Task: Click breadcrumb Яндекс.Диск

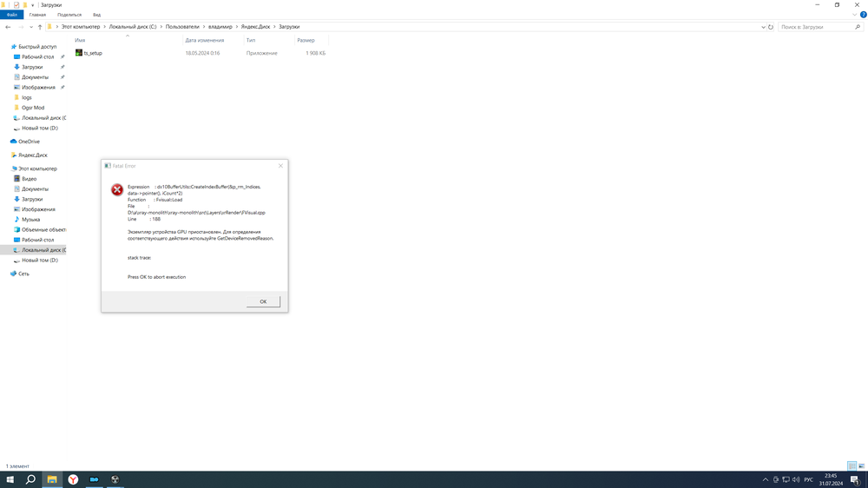Action: [255, 27]
